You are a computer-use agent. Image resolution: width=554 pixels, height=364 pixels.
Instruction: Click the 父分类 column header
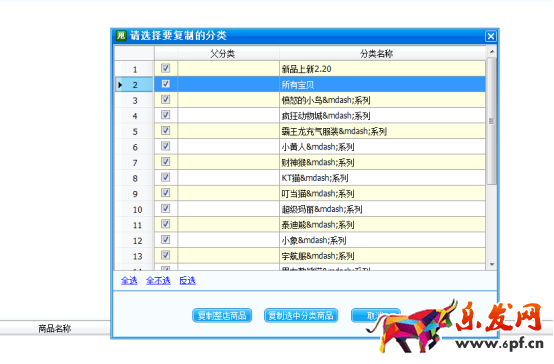[x=223, y=54]
